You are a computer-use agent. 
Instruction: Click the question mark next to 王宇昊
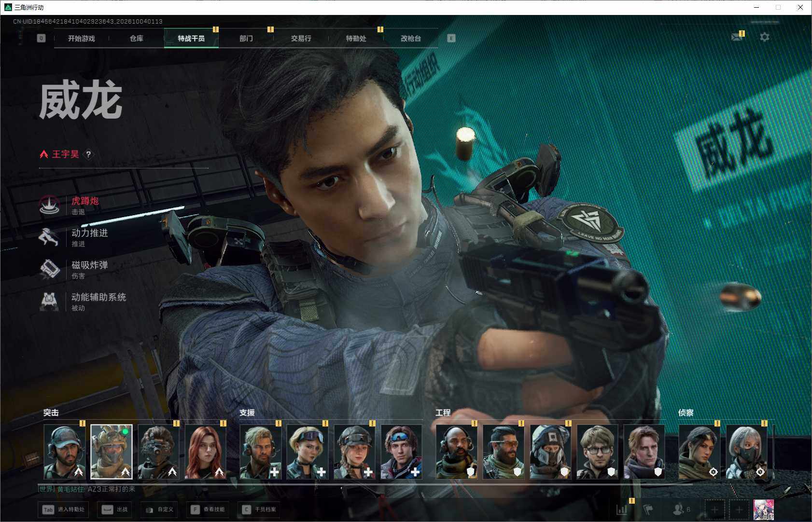tap(88, 154)
